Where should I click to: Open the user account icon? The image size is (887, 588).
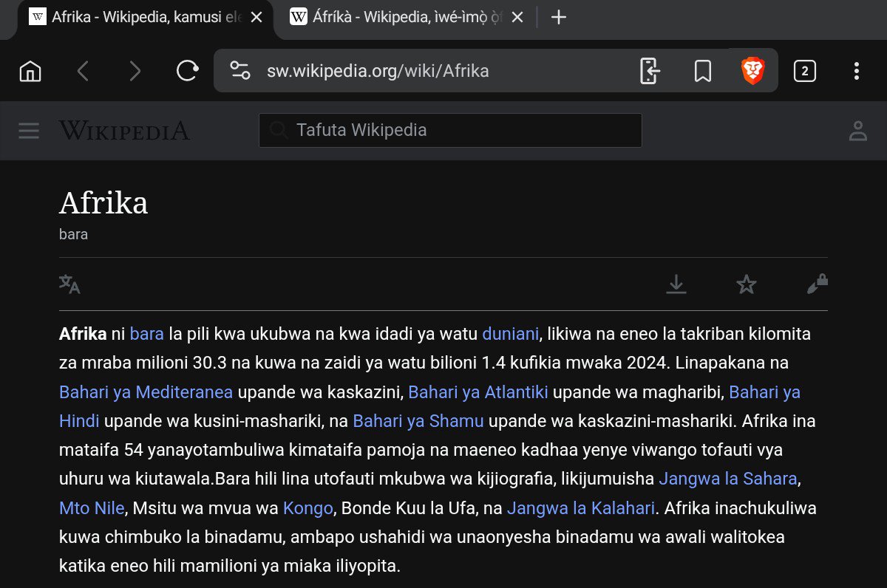point(857,131)
